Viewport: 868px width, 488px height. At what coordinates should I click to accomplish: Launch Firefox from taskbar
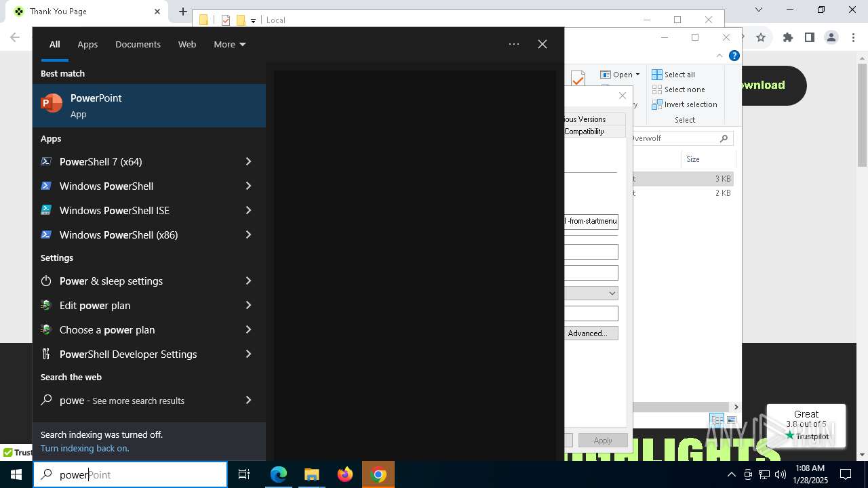click(x=345, y=474)
